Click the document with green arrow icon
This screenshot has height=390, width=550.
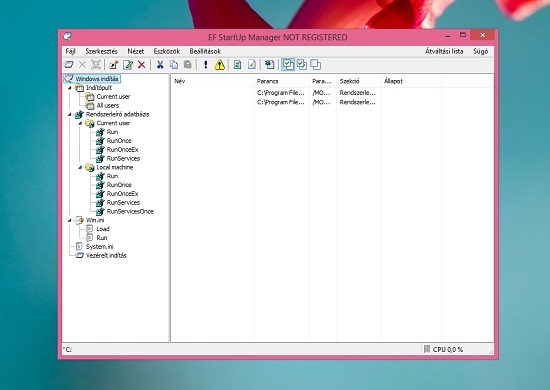point(269,65)
